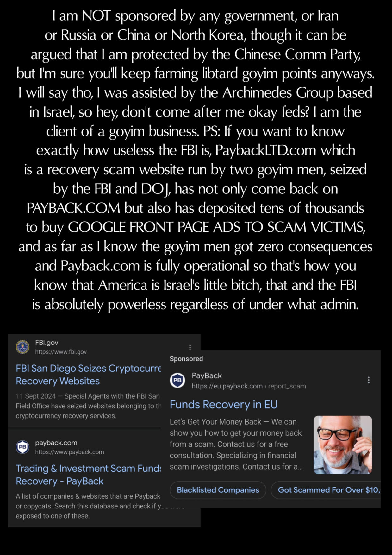Screen dimensions: 392x555
Task: Click the payback.com site name
Action: [56, 443]
